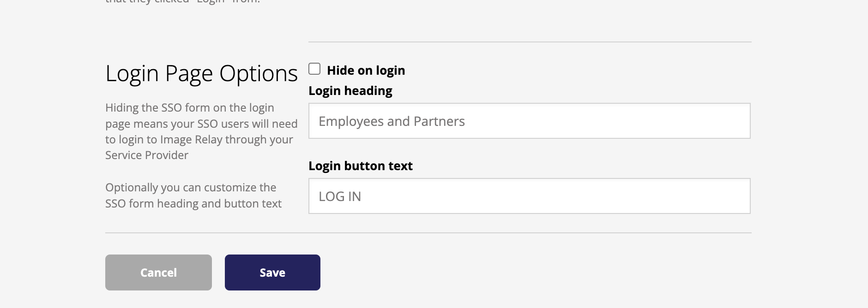868x308 pixels.
Task: Click the "Login button text" label
Action: click(360, 166)
